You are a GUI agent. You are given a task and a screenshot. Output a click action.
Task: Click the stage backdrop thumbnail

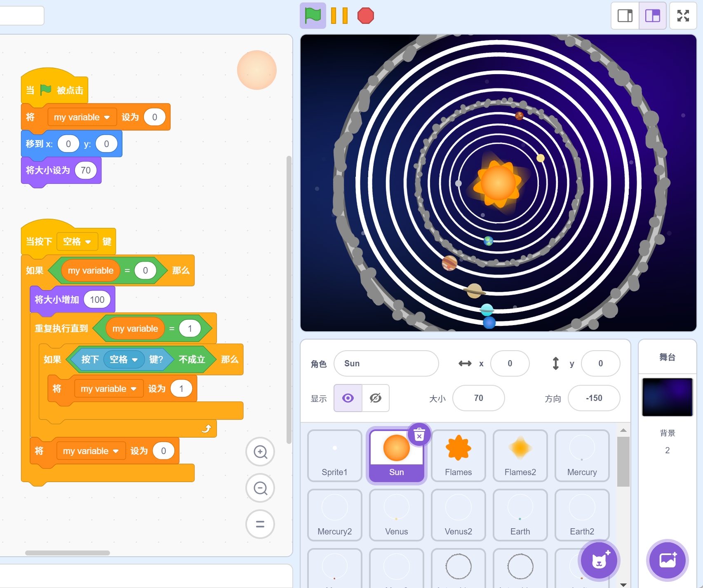667,397
